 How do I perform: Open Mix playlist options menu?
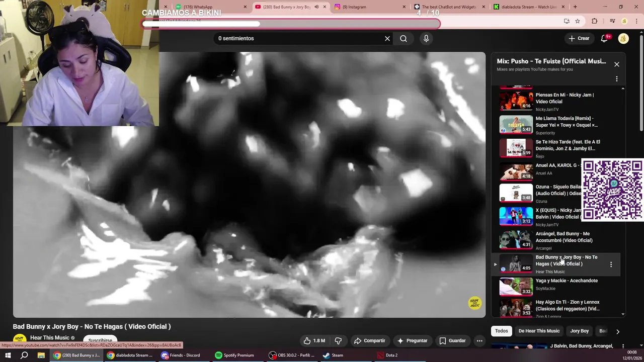coord(617,79)
